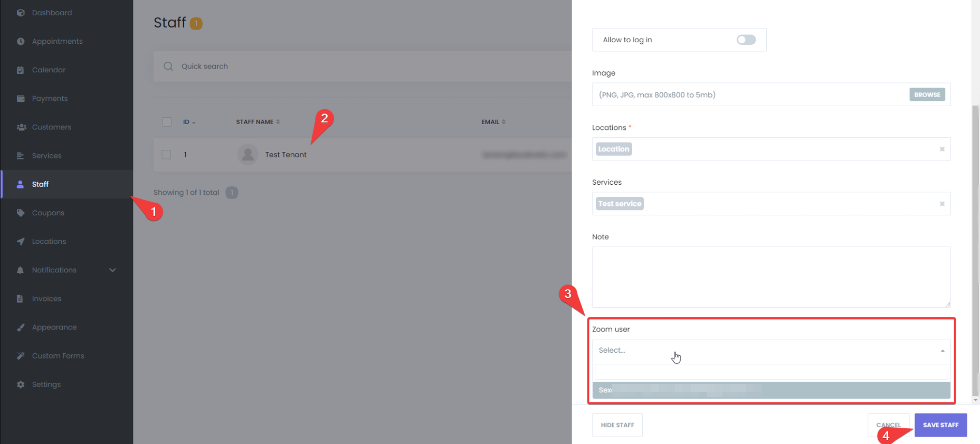Click the Dashboard icon in sidebar
Image resolution: width=980 pixels, height=444 pixels.
pos(21,13)
